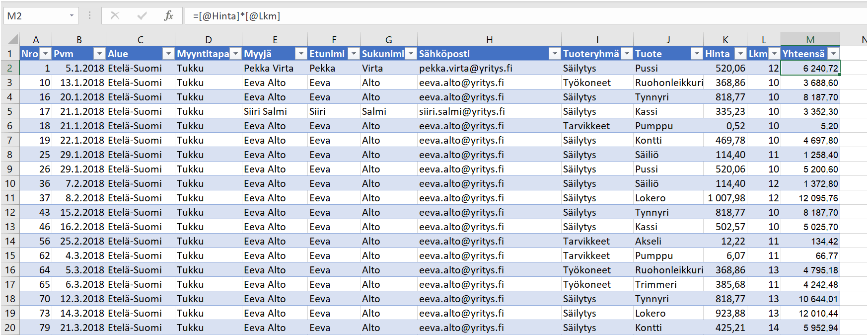Select the Akseli product cell
Image resolution: width=868 pixels, height=336 pixels.
tap(668, 241)
